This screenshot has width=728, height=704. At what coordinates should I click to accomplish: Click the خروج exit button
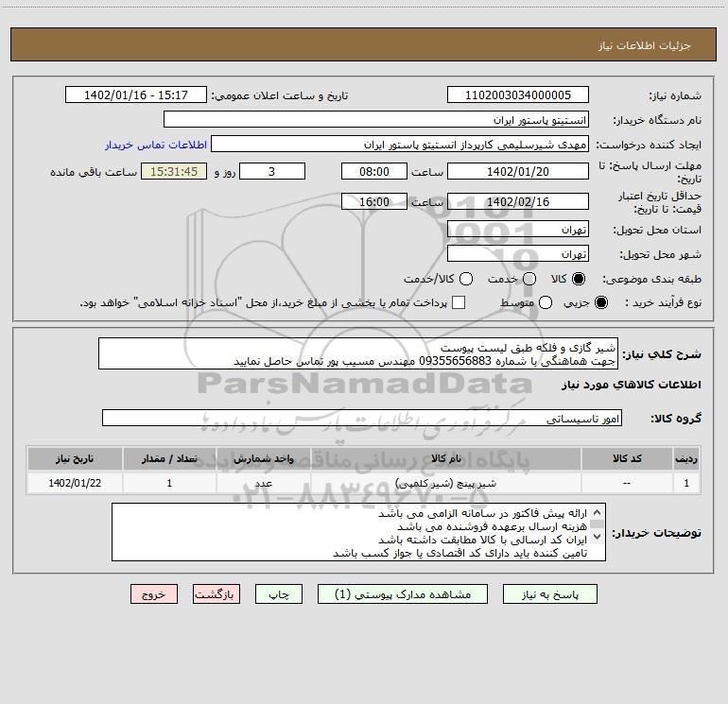point(154,594)
